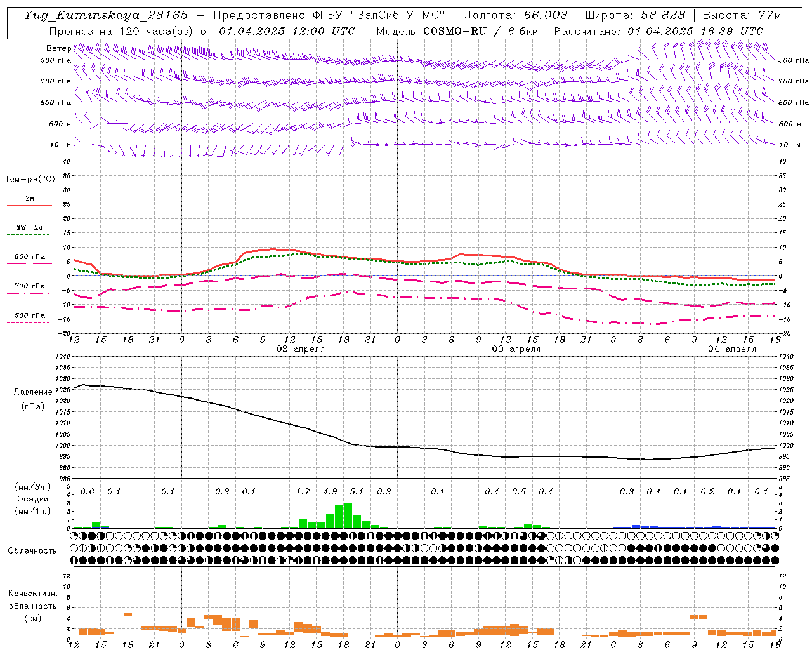The height and width of the screenshot is (650, 812).
Task: Click the '03 апреля' date label
Action: tap(516, 349)
